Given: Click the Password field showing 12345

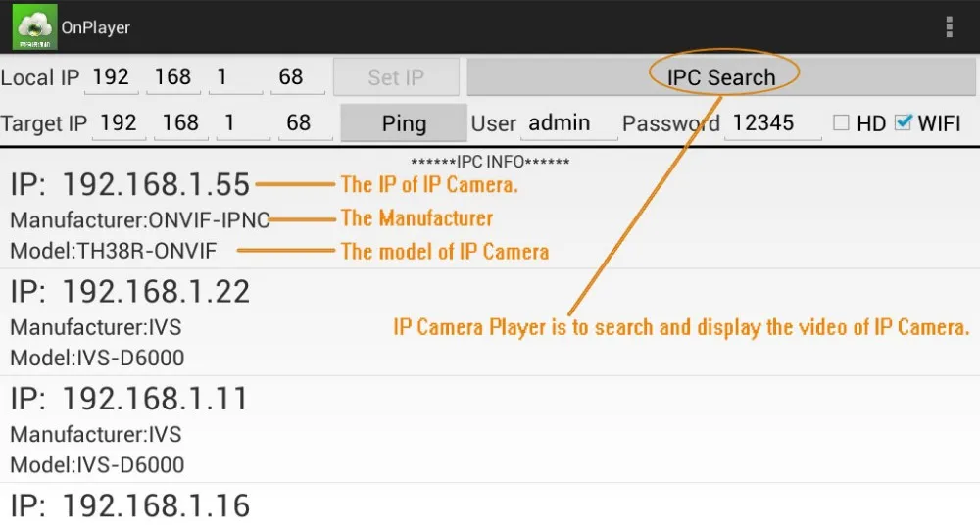Looking at the screenshot, I should click(x=772, y=123).
